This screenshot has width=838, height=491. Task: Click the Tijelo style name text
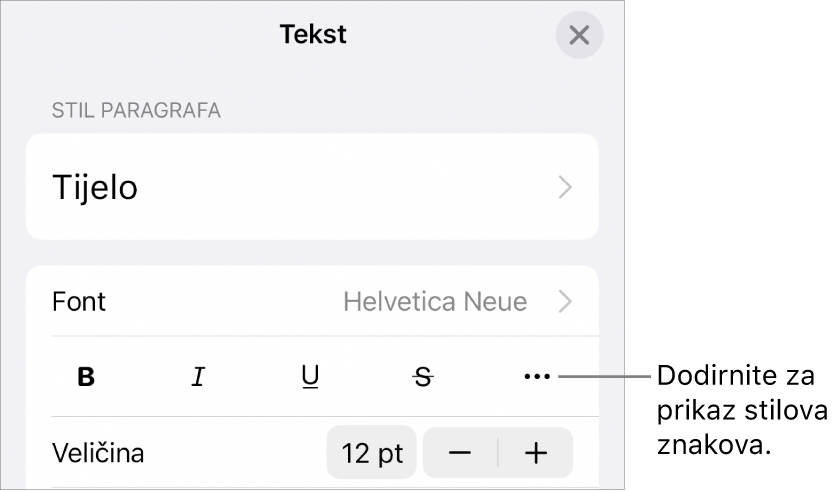click(x=95, y=187)
